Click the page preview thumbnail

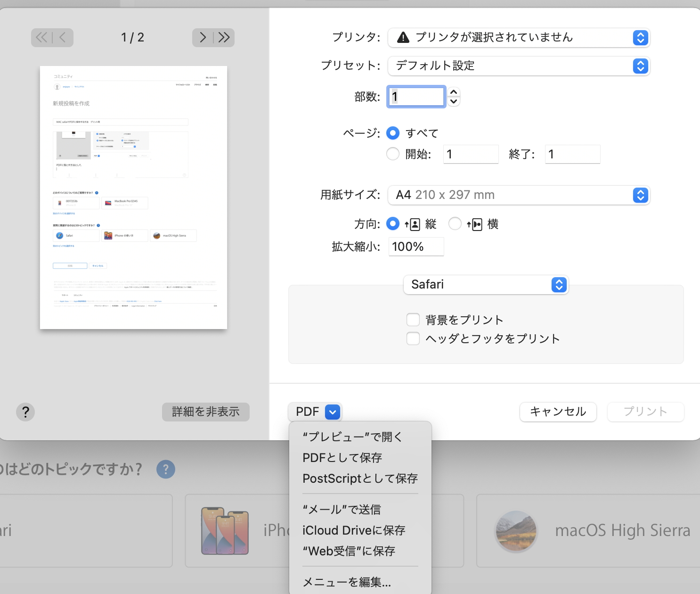tap(134, 198)
